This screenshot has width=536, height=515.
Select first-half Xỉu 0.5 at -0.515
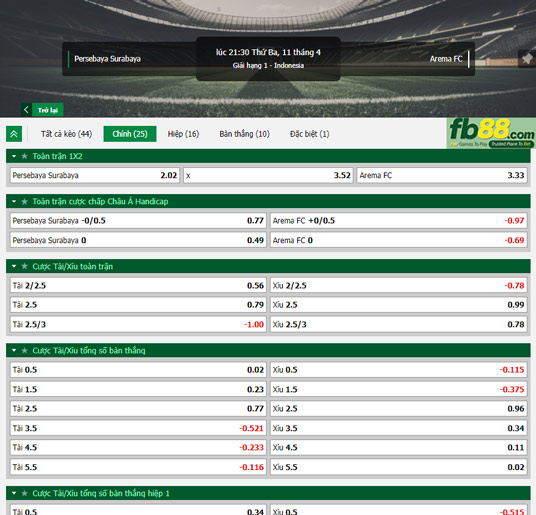coord(399,510)
